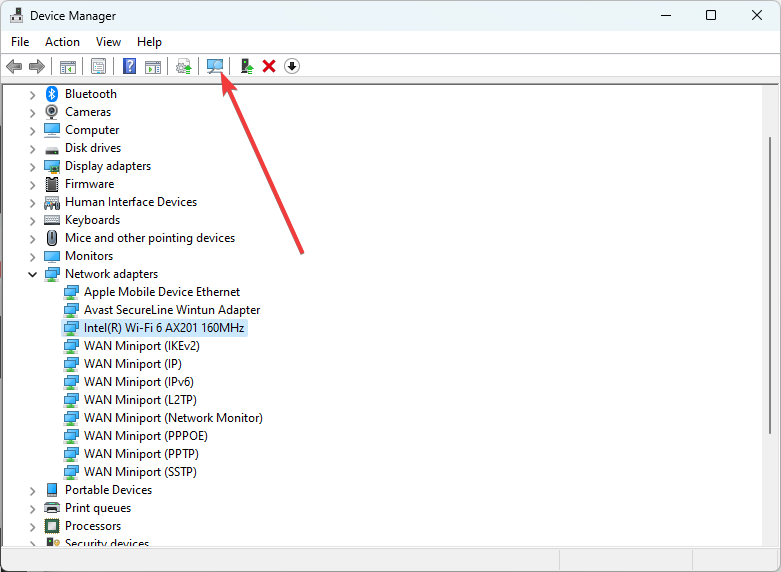The width and height of the screenshot is (781, 572).
Task: Expand the Bluetooth node chevron
Action: tap(32, 95)
